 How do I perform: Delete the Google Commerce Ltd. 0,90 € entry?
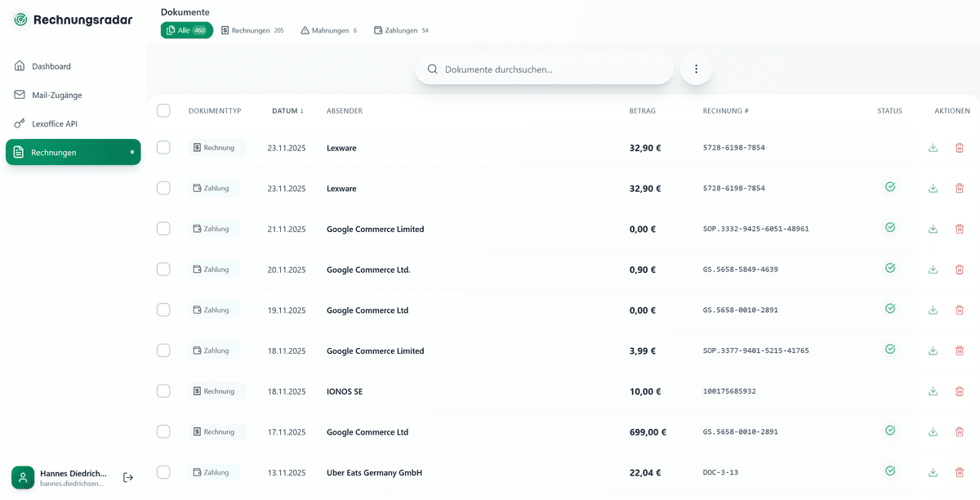pos(959,270)
